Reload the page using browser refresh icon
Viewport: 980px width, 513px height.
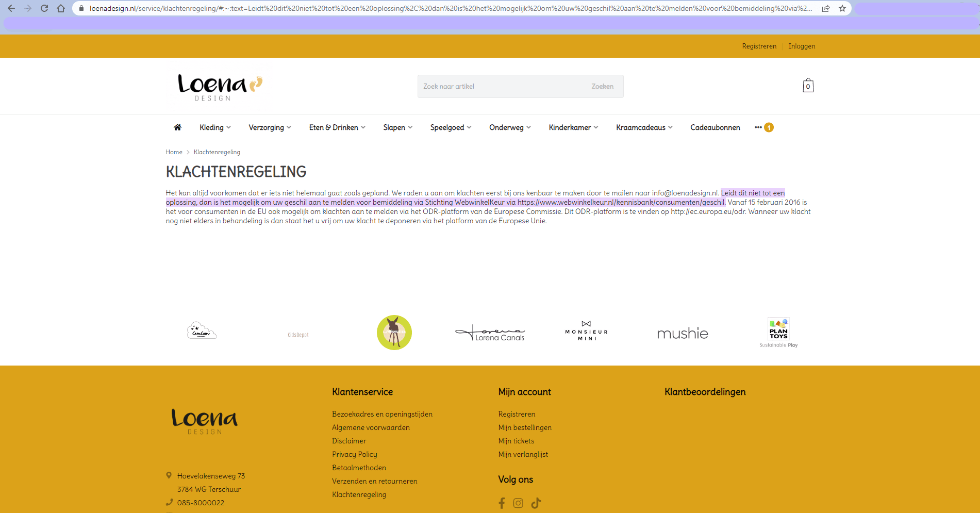coord(44,8)
